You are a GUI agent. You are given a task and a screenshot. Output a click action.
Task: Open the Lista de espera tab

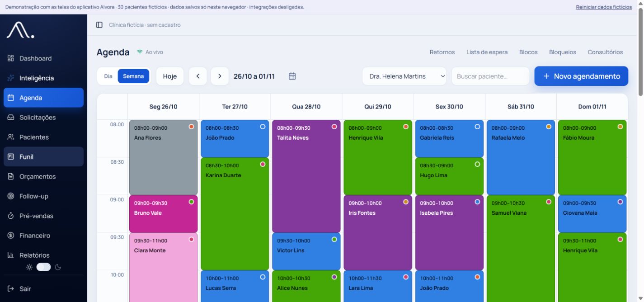[x=487, y=52]
